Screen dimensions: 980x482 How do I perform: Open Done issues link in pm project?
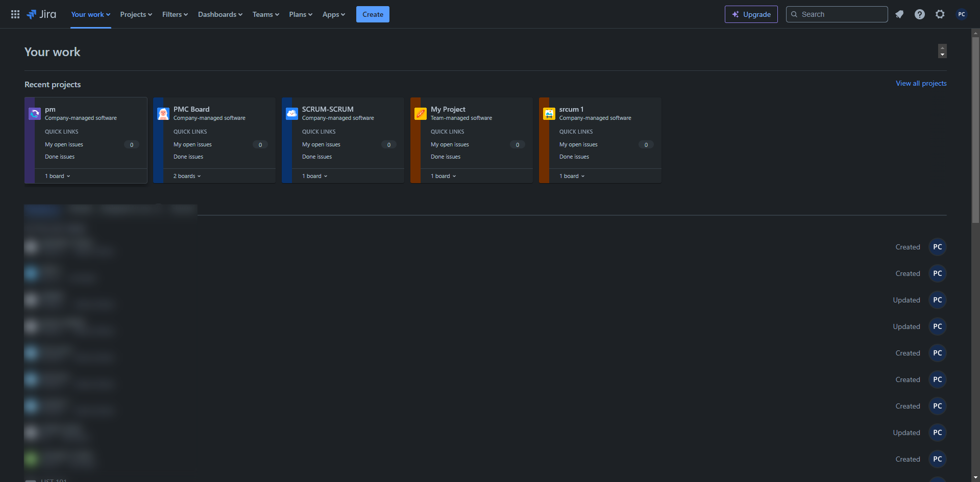[60, 157]
